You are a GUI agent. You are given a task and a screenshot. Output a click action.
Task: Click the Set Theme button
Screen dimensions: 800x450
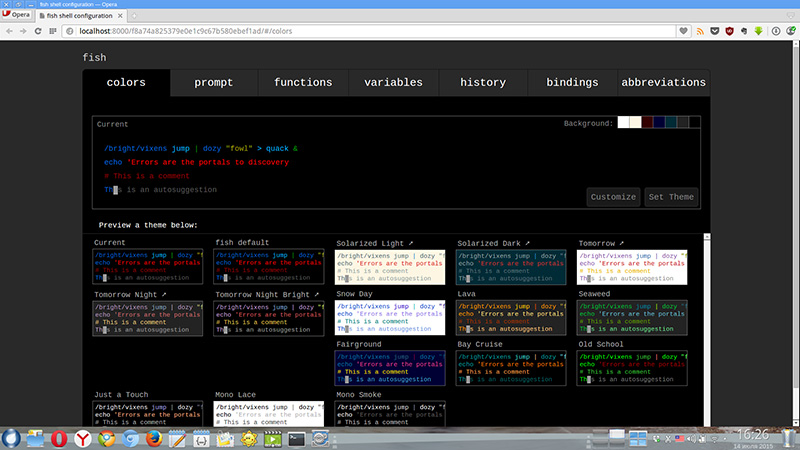click(x=671, y=197)
